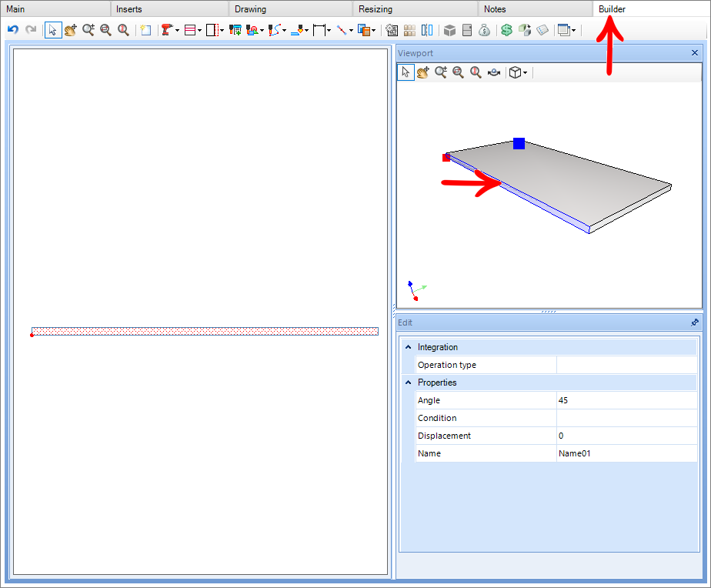Close the Viewport panel

[695, 53]
